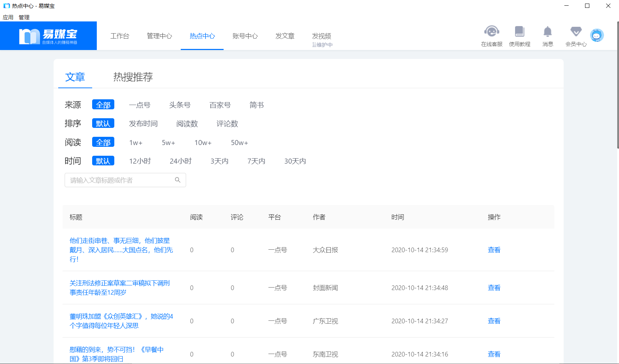
Task: Select the 热点中心 tab
Action: coord(202,36)
